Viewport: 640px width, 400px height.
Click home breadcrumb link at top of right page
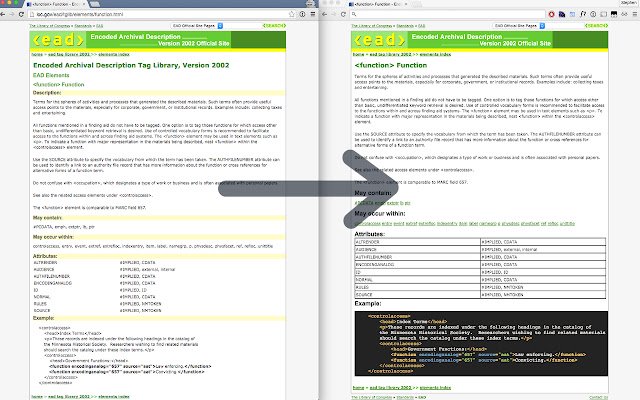(x=358, y=54)
